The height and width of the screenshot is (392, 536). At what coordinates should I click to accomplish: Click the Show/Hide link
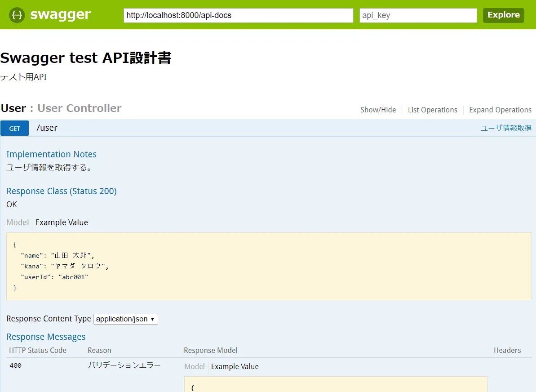[378, 110]
